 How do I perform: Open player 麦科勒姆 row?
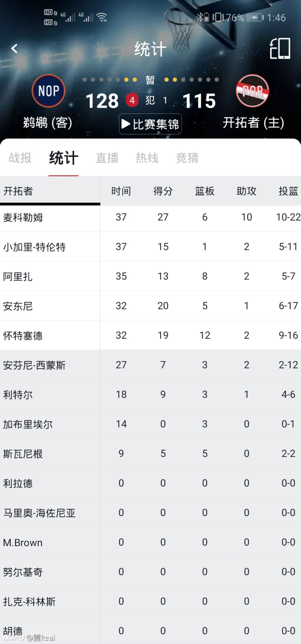click(x=150, y=217)
